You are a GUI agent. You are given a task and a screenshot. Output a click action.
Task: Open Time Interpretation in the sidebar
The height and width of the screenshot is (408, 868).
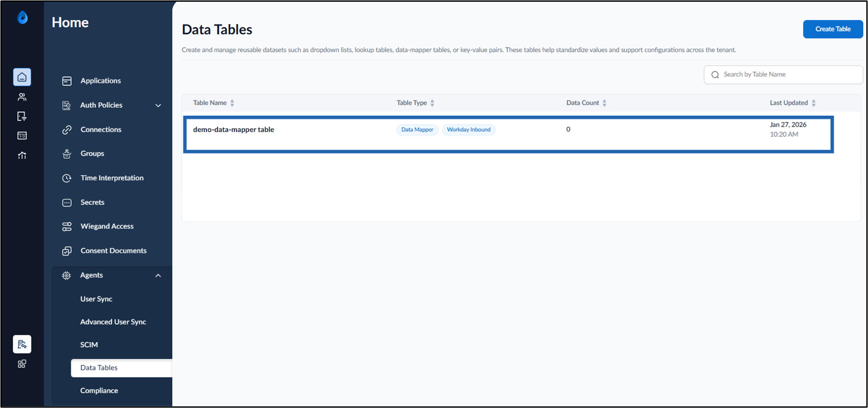[112, 178]
